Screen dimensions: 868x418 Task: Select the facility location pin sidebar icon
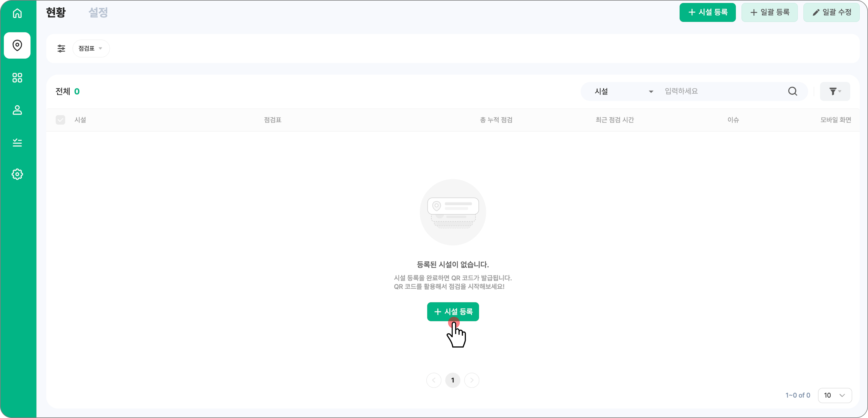(17, 46)
